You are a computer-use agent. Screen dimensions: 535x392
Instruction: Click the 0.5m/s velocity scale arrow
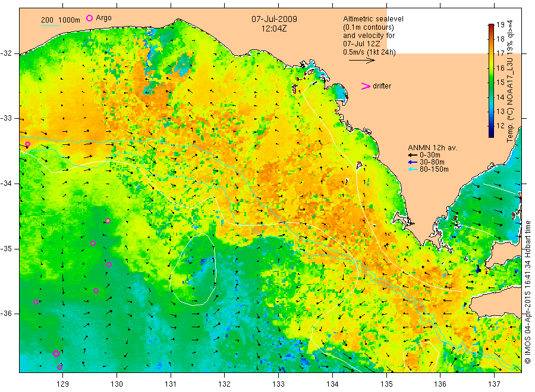point(361,61)
